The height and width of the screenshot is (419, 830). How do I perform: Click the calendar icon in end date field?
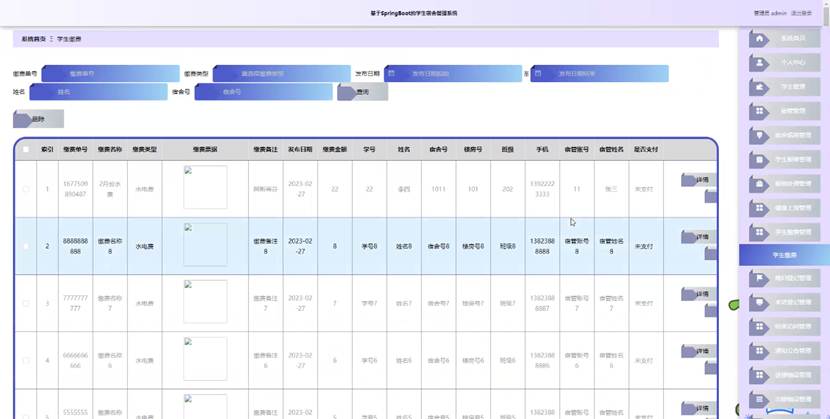pos(538,74)
